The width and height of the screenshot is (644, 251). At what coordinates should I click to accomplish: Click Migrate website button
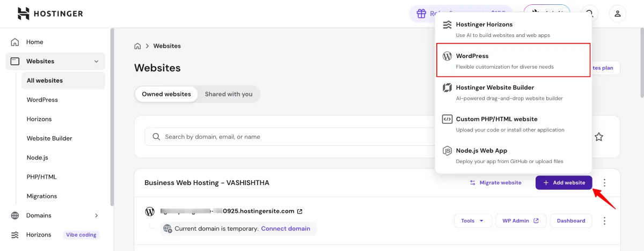tap(495, 183)
